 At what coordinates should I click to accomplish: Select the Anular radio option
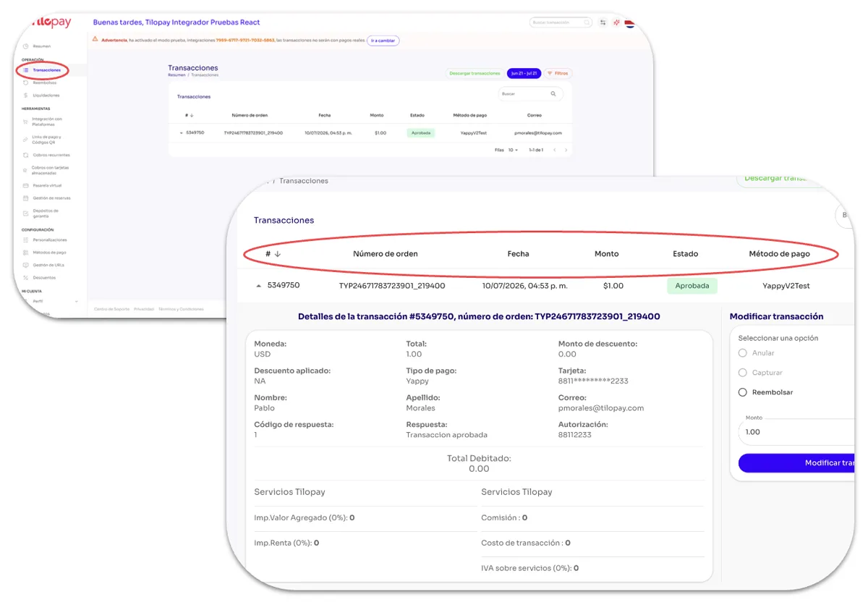(742, 353)
